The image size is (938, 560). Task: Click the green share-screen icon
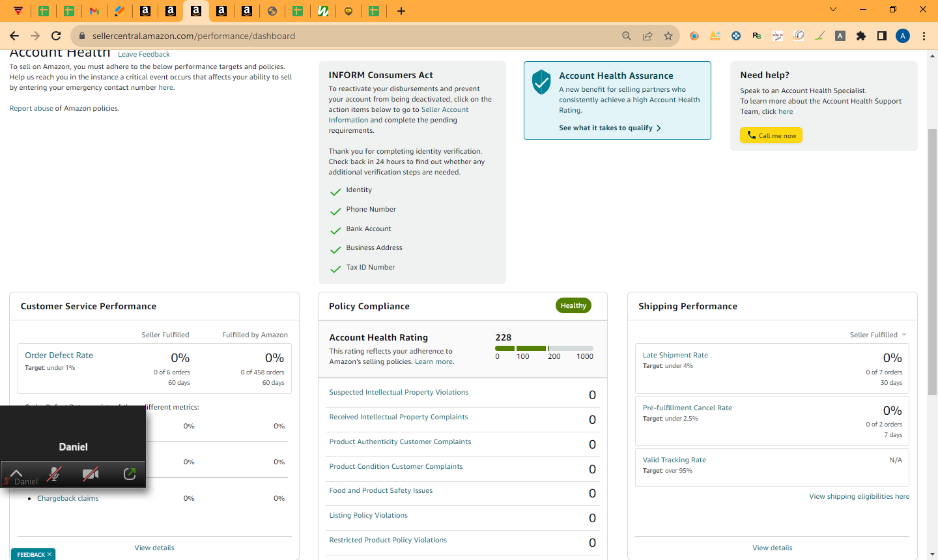pos(130,474)
